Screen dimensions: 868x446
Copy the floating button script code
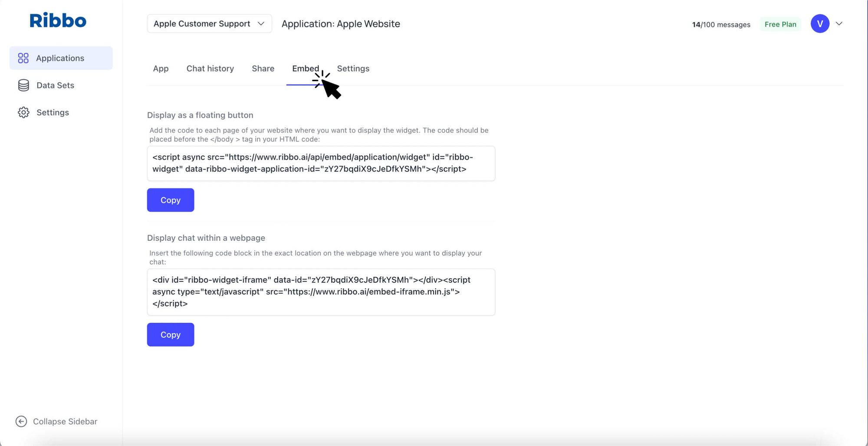[171, 200]
